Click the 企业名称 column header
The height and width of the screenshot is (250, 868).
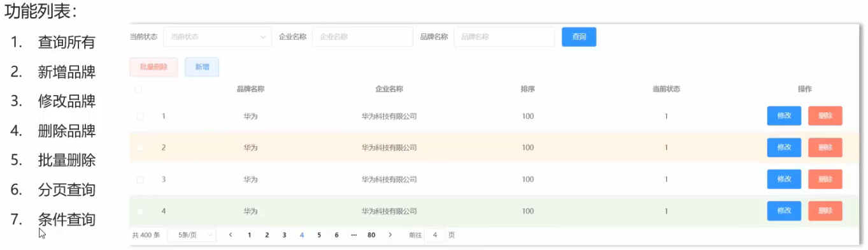tap(389, 89)
